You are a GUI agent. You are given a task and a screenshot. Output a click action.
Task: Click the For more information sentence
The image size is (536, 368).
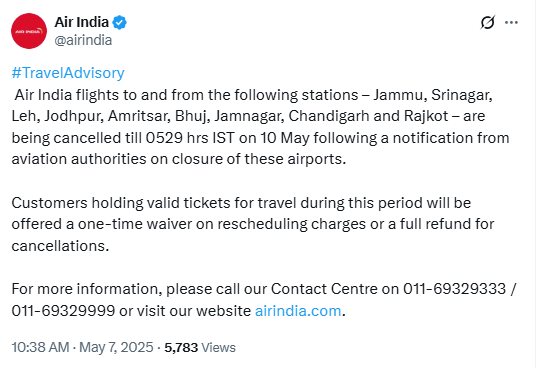(x=264, y=300)
